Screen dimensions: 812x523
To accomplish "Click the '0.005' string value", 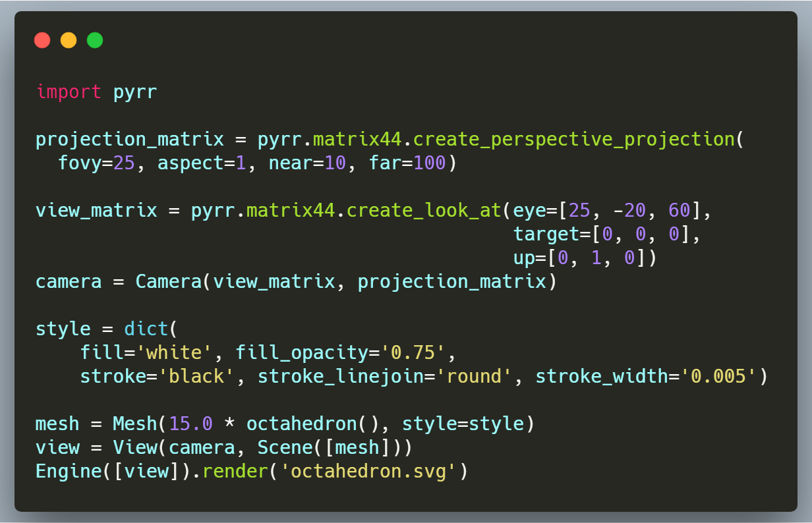I will [x=718, y=376].
